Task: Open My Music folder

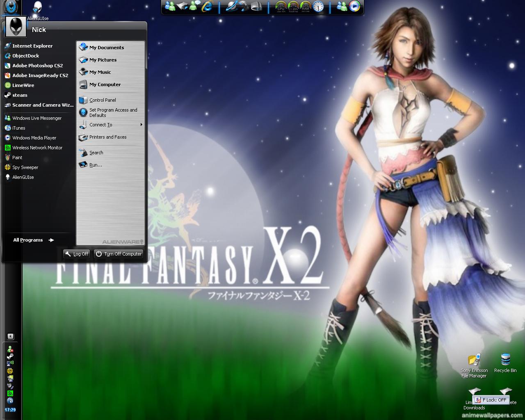Action: [x=111, y=72]
